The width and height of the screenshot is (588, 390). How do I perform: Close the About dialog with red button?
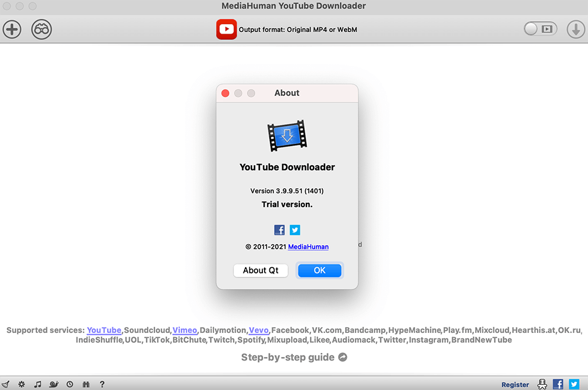(225, 93)
